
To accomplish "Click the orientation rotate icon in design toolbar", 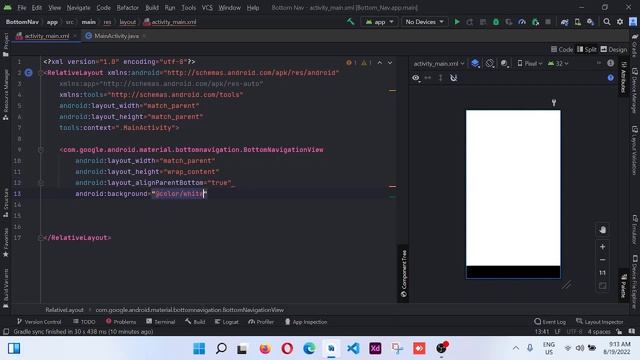I will click(x=489, y=63).
